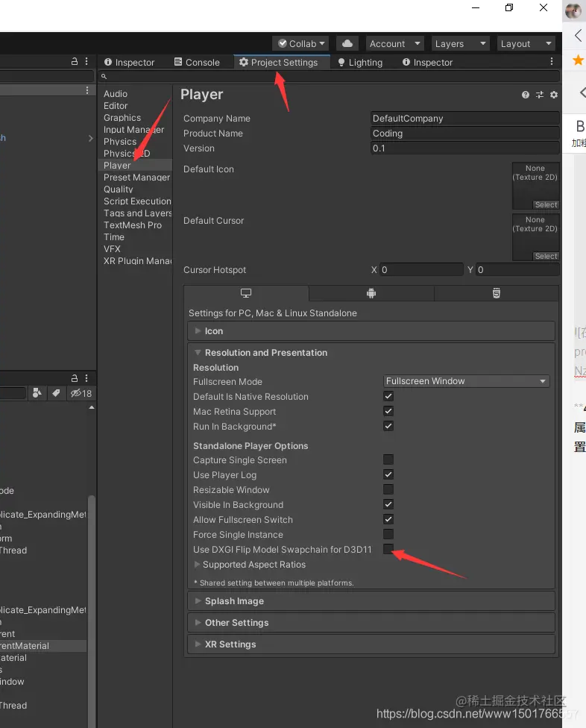
Task: Click Cursor Hotspot Y field
Action: [517, 270]
